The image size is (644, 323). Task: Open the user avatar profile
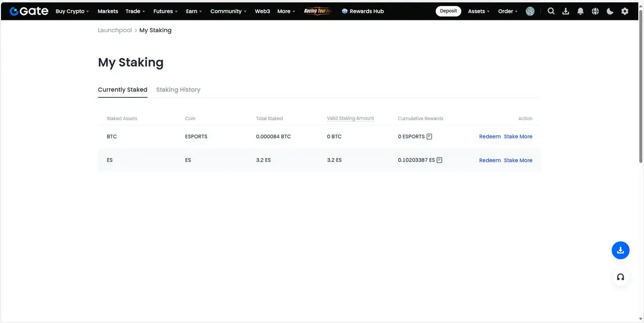[x=530, y=11]
